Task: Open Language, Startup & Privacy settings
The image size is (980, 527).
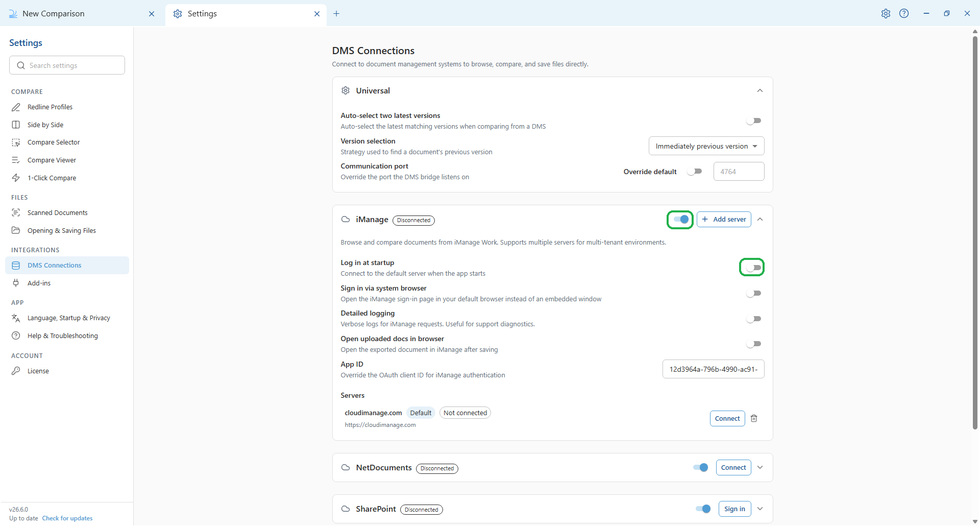Action: tap(67, 318)
